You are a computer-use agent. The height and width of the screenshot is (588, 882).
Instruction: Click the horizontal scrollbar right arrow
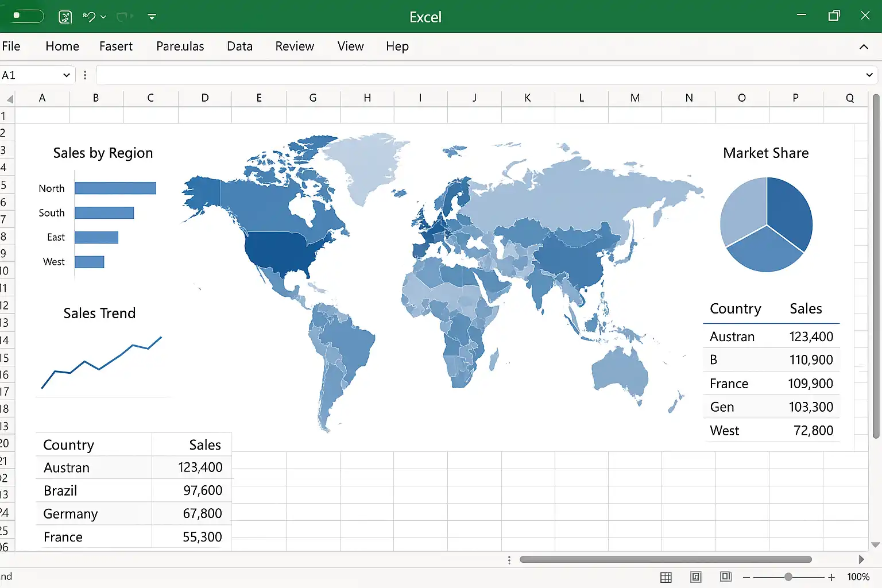point(861,559)
